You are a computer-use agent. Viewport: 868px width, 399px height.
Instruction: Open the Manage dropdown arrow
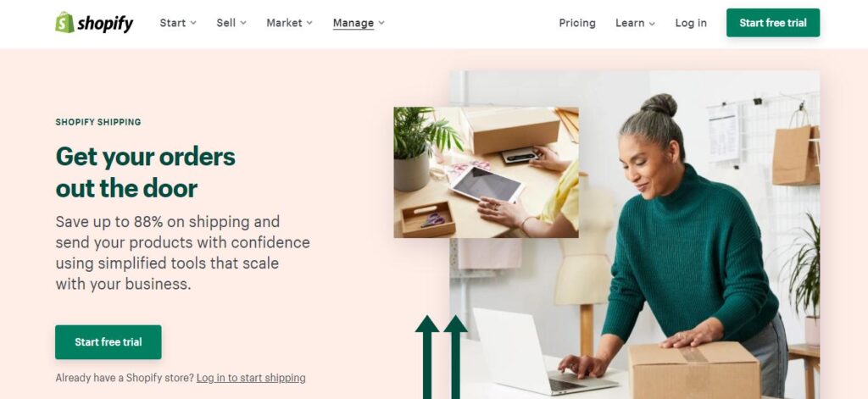pyautogui.click(x=381, y=23)
